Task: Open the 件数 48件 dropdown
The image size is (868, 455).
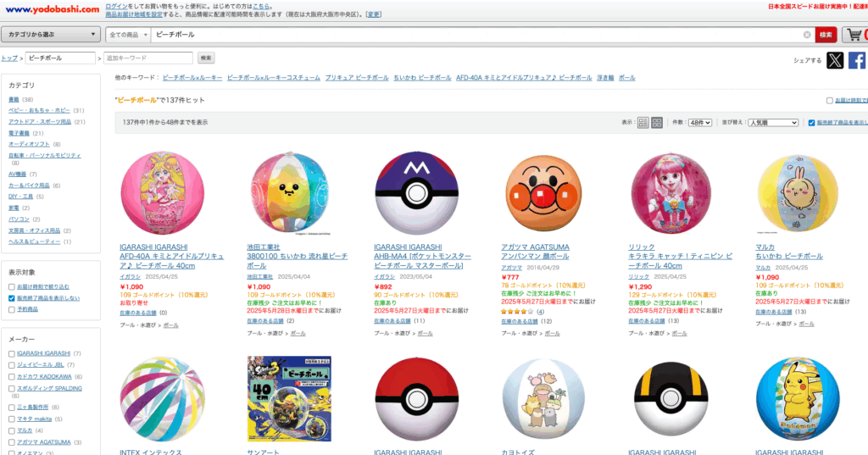Action: coord(699,123)
